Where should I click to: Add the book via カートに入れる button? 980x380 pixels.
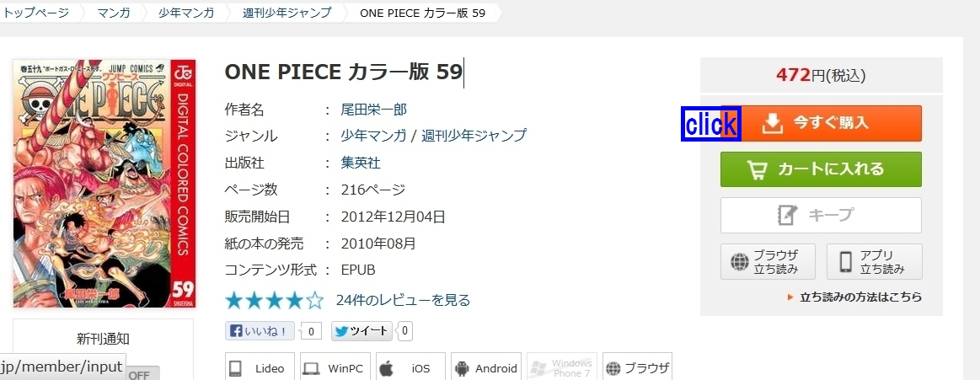click(821, 169)
